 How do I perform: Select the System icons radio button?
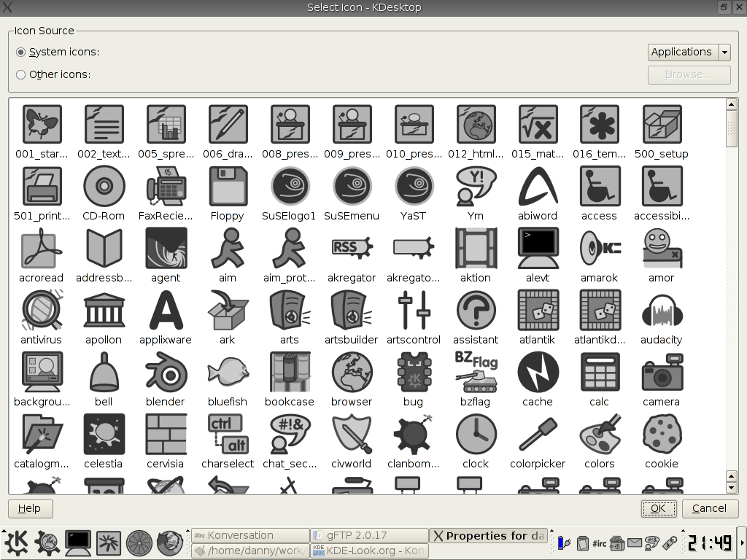coord(20,52)
